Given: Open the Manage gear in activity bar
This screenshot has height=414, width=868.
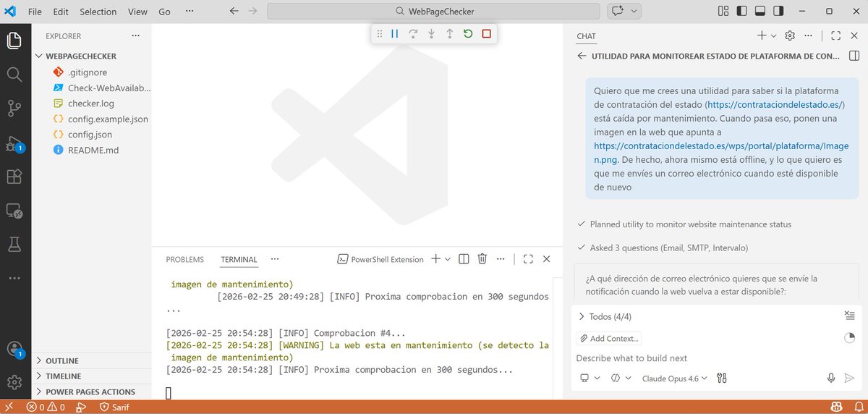Looking at the screenshot, I should (x=14, y=381).
